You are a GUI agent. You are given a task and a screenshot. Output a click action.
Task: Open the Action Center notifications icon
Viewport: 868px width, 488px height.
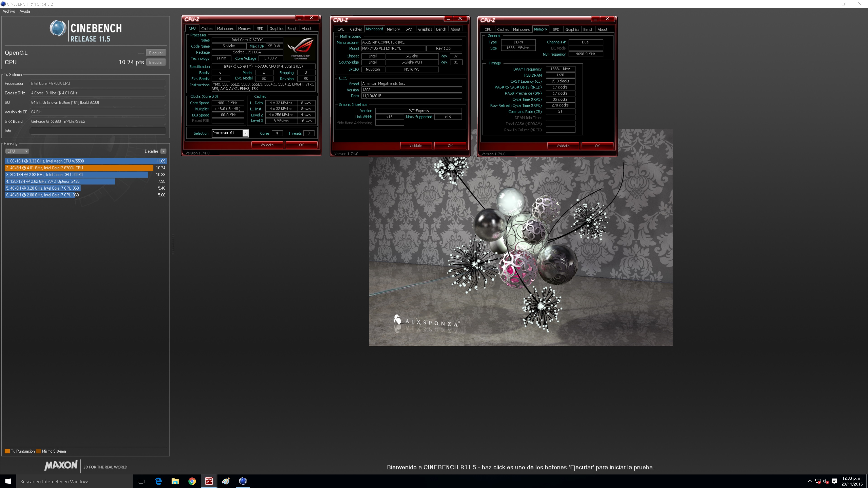pyautogui.click(x=834, y=481)
